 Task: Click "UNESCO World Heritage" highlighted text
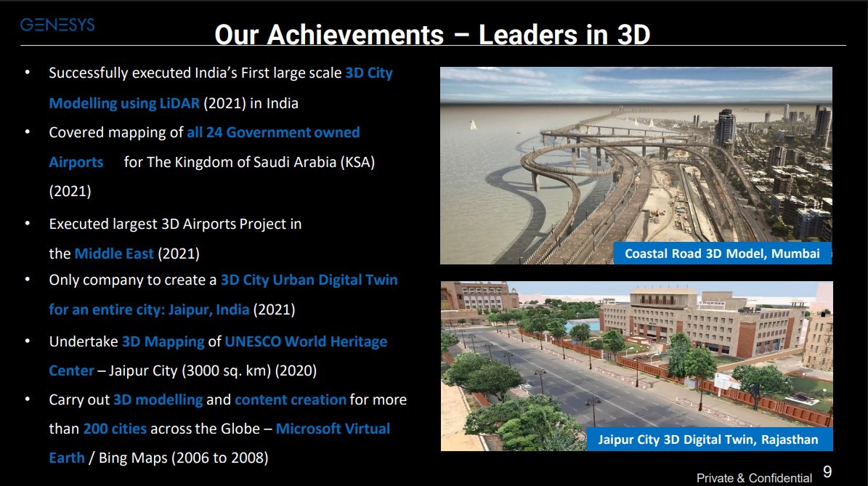click(x=306, y=341)
